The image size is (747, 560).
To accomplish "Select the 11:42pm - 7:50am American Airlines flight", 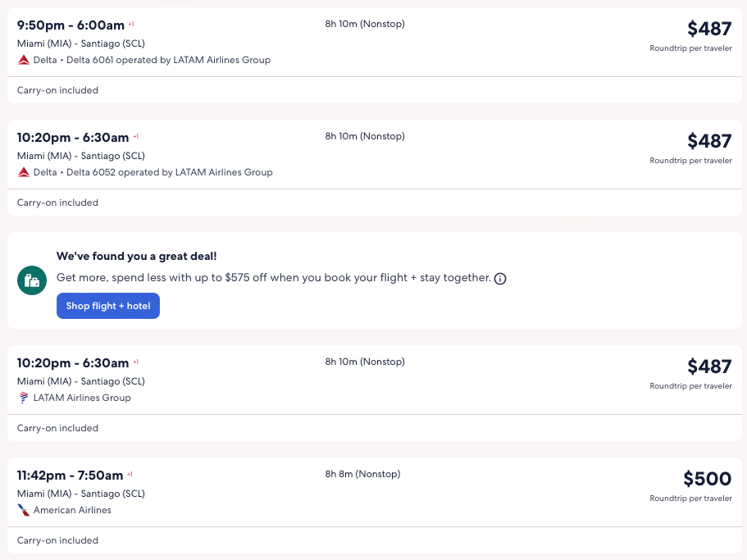I will click(x=70, y=475).
